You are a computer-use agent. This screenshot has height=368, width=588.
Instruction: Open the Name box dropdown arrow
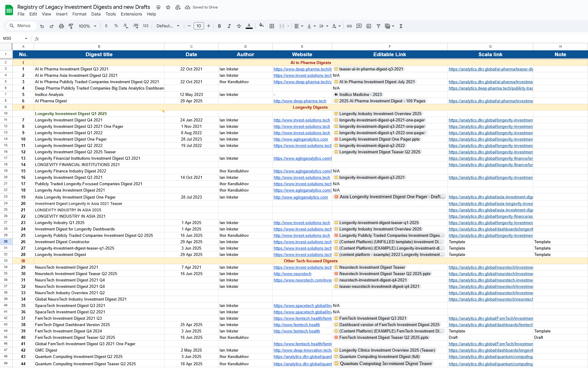pos(26,39)
